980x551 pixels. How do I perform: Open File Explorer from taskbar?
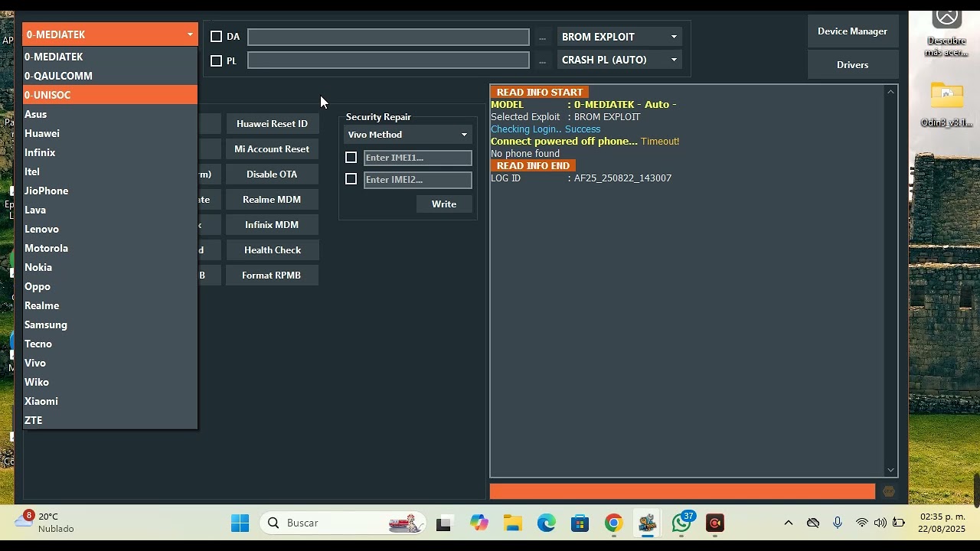click(513, 523)
